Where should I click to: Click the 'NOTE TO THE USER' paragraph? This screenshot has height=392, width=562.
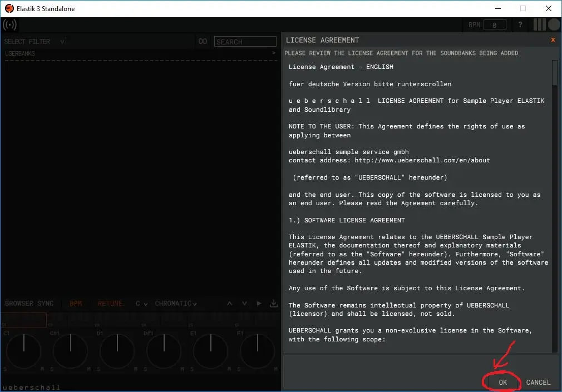click(x=407, y=131)
